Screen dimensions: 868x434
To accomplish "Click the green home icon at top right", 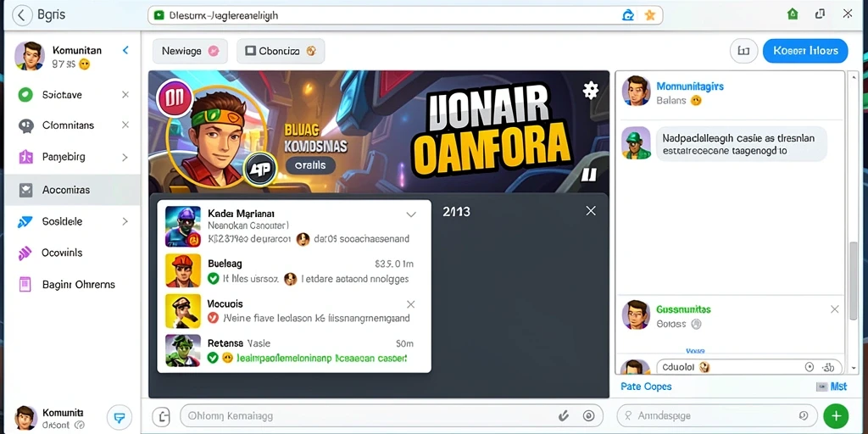I will coord(793,14).
